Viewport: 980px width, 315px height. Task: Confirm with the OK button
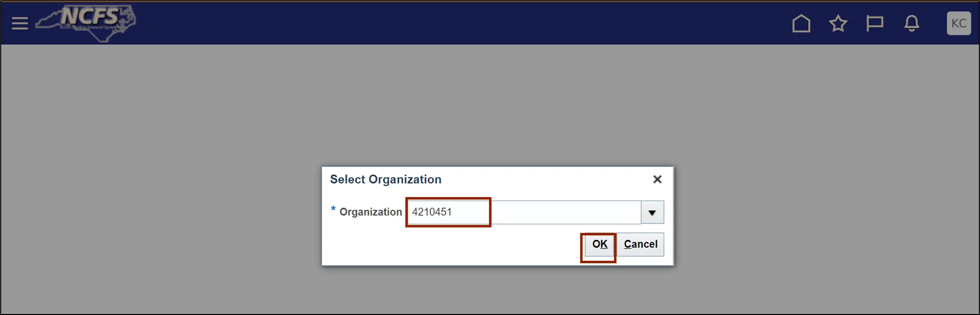600,244
